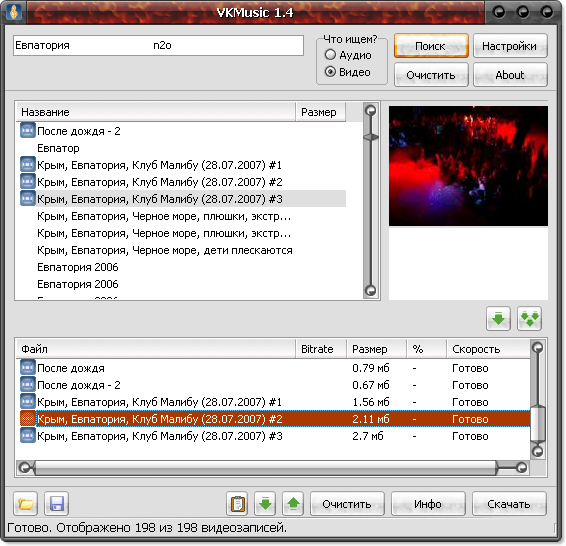The width and height of the screenshot is (566, 546).
Task: Click results scrollbar top end knob
Action: point(371,110)
